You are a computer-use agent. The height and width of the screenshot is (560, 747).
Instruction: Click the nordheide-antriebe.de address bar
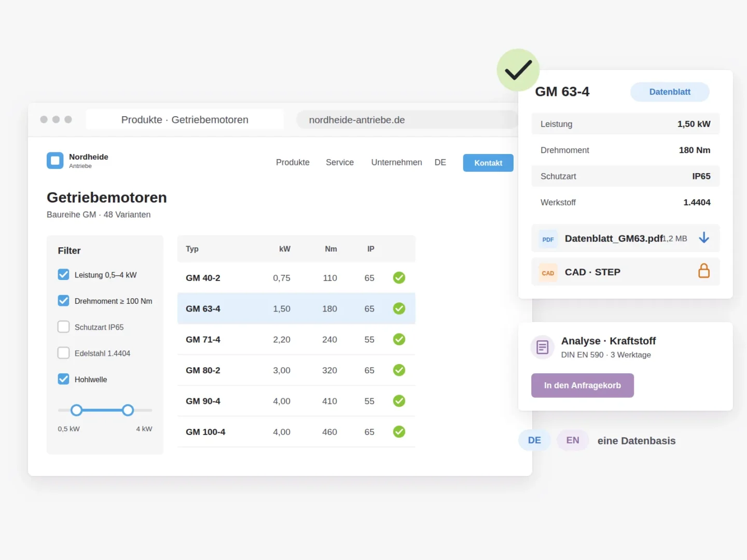[407, 120]
